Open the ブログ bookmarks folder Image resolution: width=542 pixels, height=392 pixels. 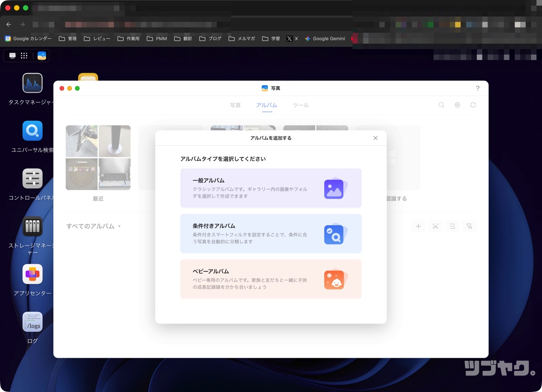(x=210, y=38)
